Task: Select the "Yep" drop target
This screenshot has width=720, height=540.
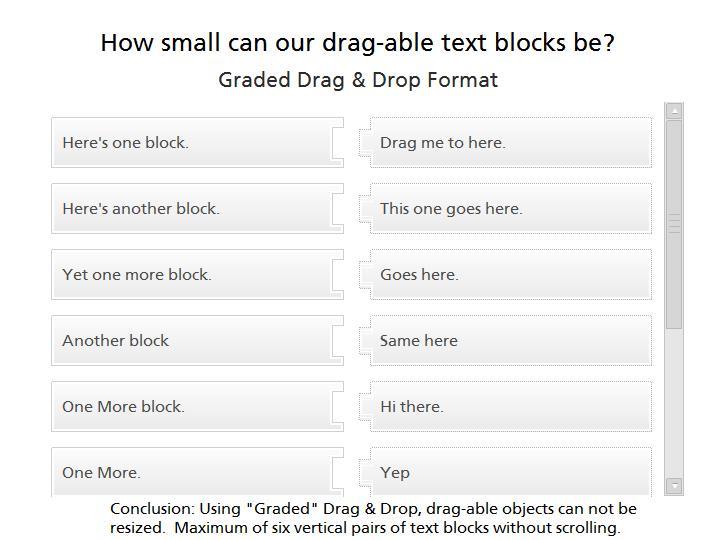Action: click(510, 472)
